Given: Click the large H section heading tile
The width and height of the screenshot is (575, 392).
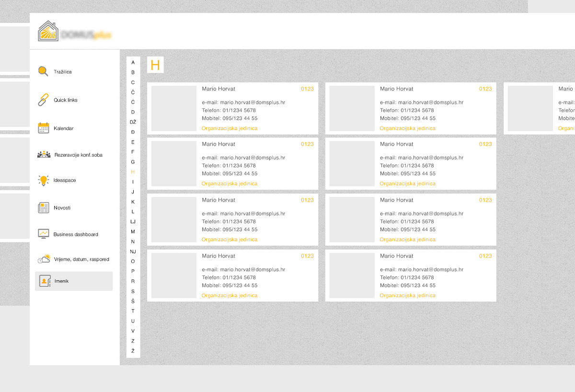Looking at the screenshot, I should [155, 65].
